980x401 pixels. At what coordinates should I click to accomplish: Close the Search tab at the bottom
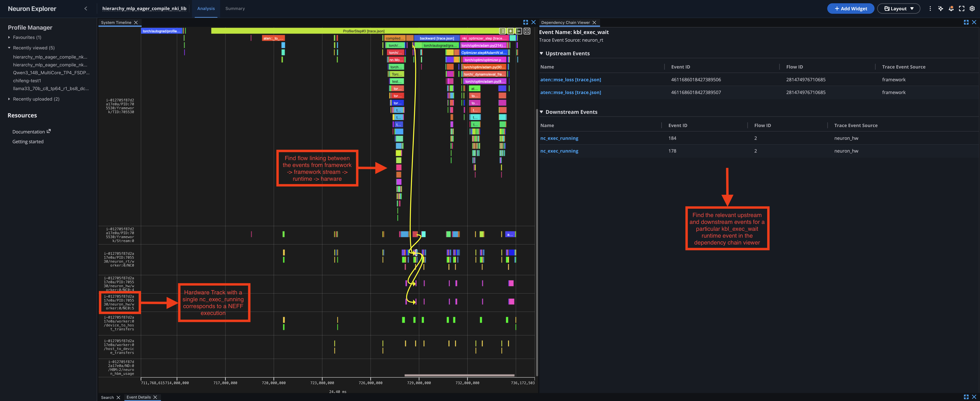[118, 397]
